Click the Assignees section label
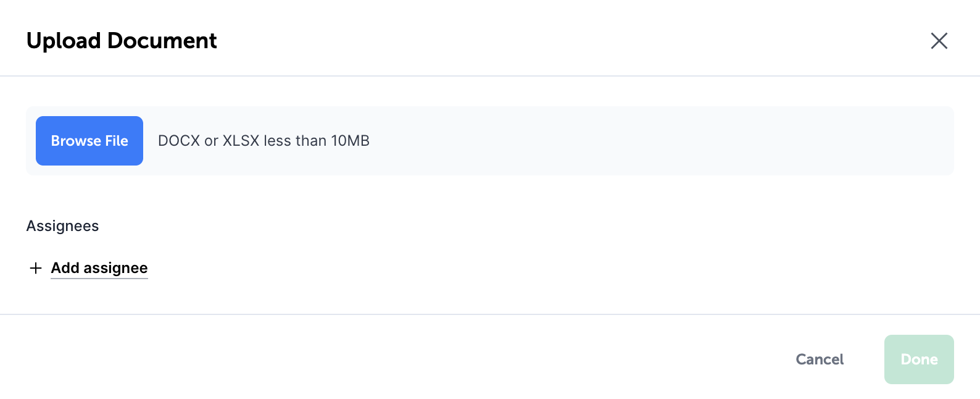This screenshot has height=399, width=980. point(62,226)
